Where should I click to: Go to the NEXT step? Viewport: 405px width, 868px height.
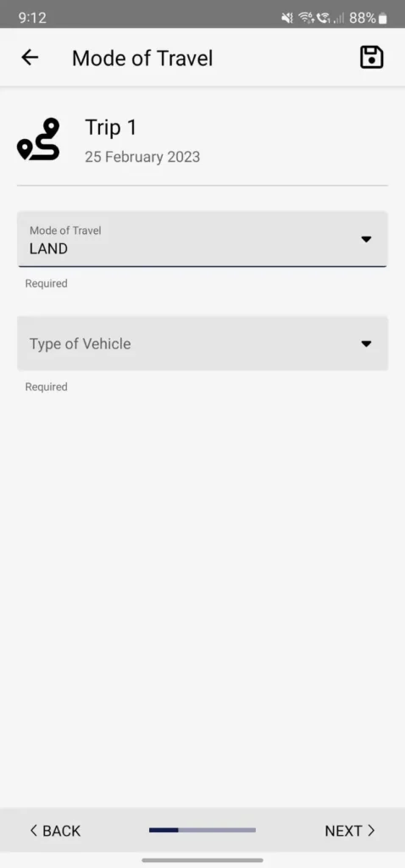pyautogui.click(x=350, y=831)
